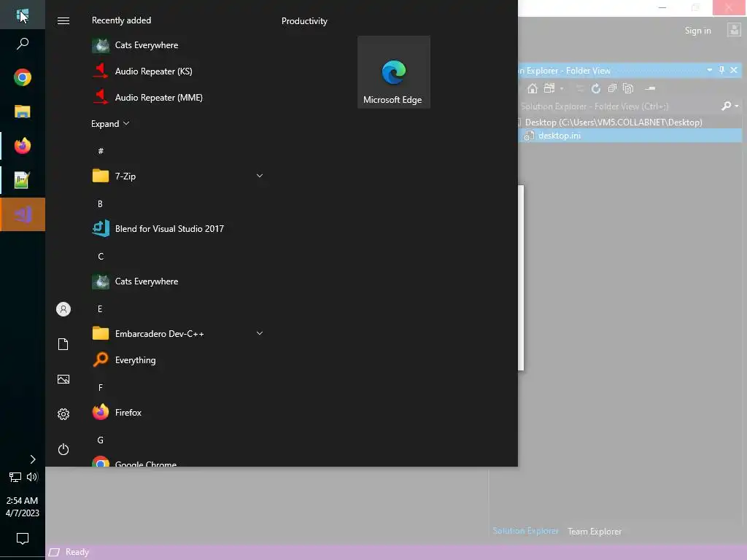Expand the 7-Zip folder chevron
Image resolution: width=747 pixels, height=560 pixels.
coord(260,176)
